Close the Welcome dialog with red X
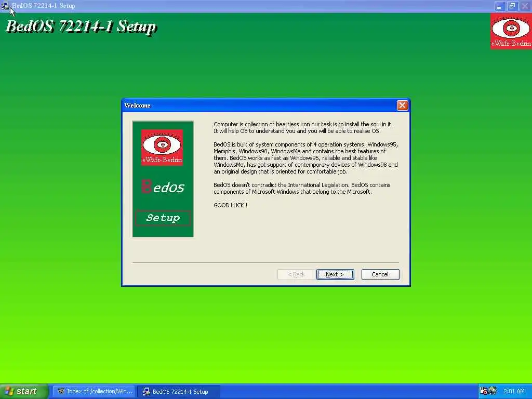 point(402,105)
